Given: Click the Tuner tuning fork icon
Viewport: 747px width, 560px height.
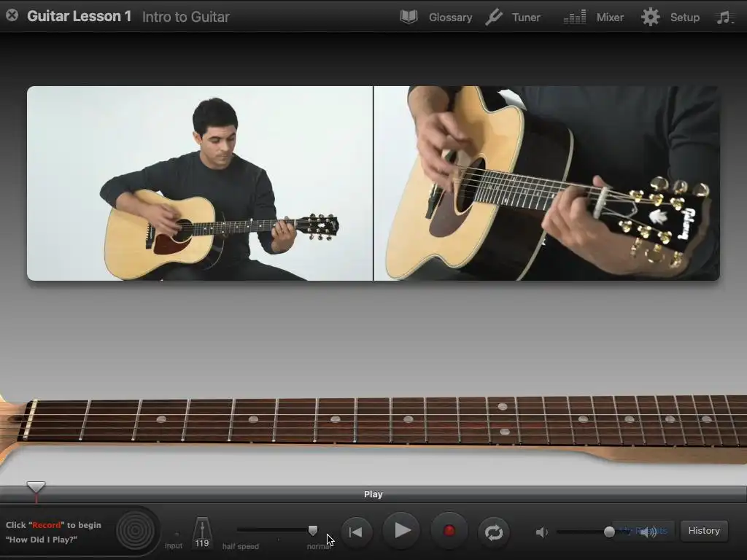Looking at the screenshot, I should pos(494,17).
